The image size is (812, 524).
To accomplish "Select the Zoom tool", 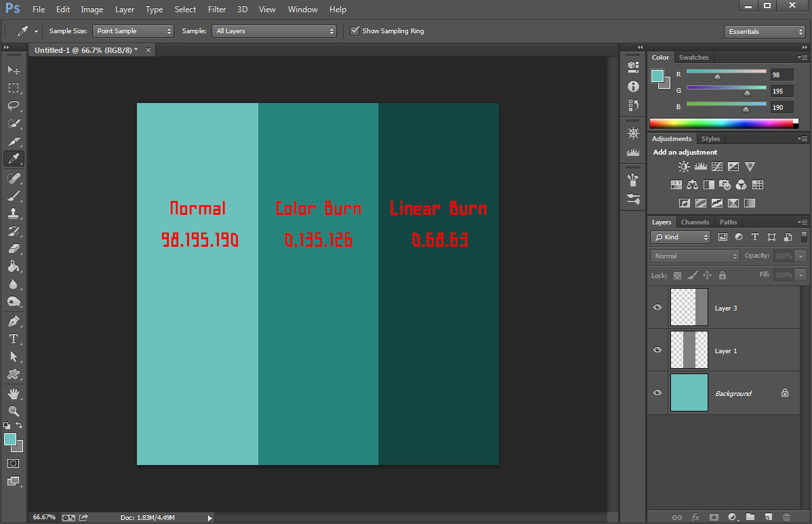I will 14,411.
